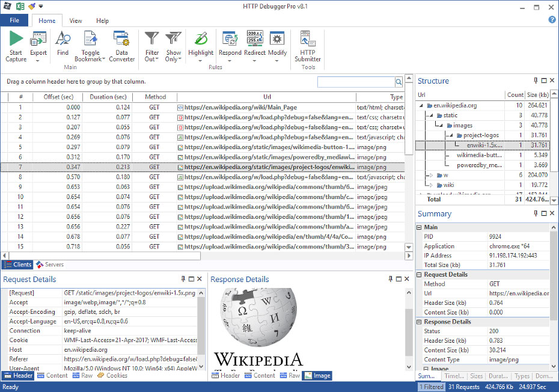Click the search magnifier icon
This screenshot has width=559, height=392.
(399, 82)
